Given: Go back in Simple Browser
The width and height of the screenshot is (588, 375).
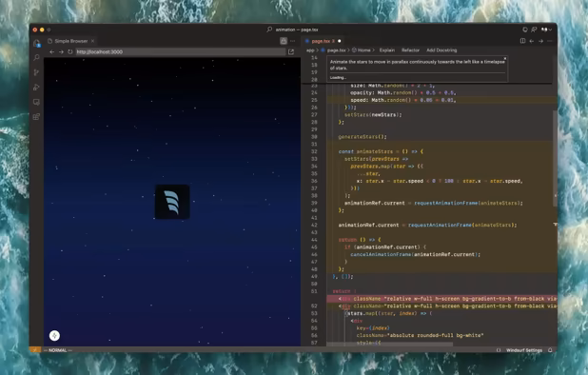Looking at the screenshot, I should coord(51,51).
